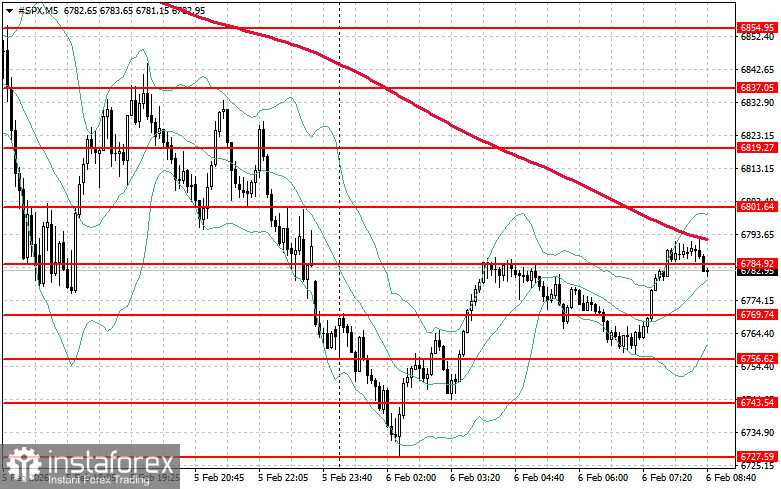Viewport: 781px width, 489px height.
Task: Click the 6743.54 red level price label
Action: (x=757, y=402)
